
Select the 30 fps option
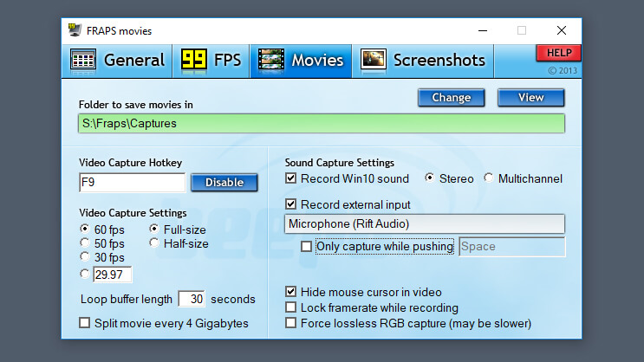point(102,257)
